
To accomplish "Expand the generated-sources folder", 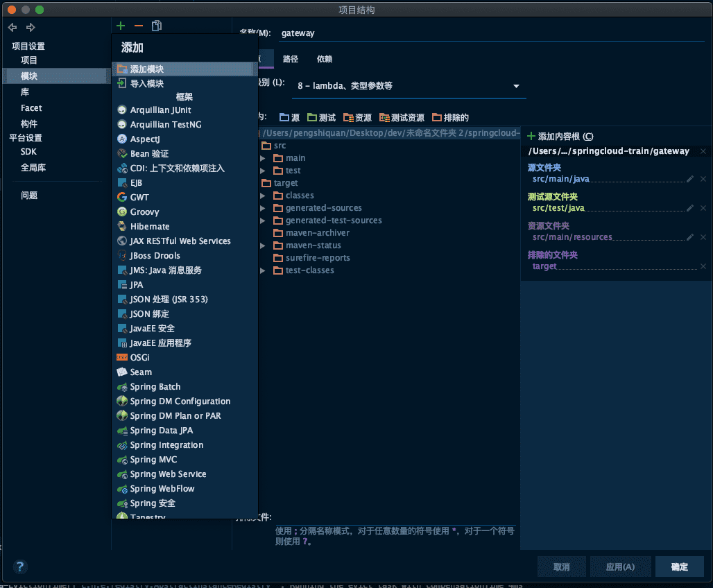I will click(263, 208).
